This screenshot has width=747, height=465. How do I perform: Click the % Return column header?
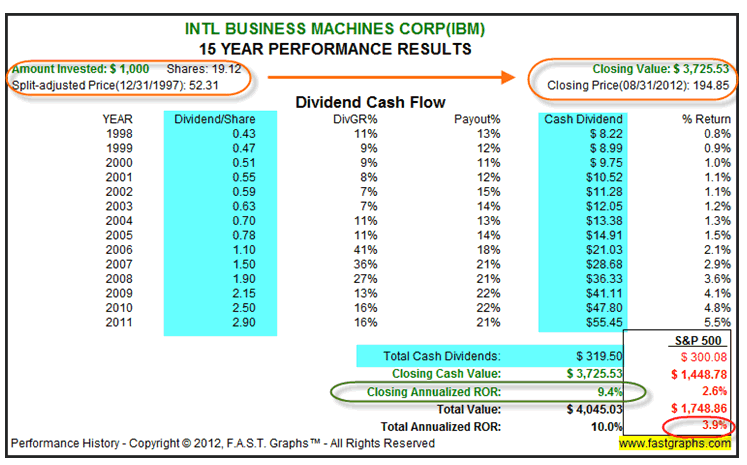click(x=706, y=119)
